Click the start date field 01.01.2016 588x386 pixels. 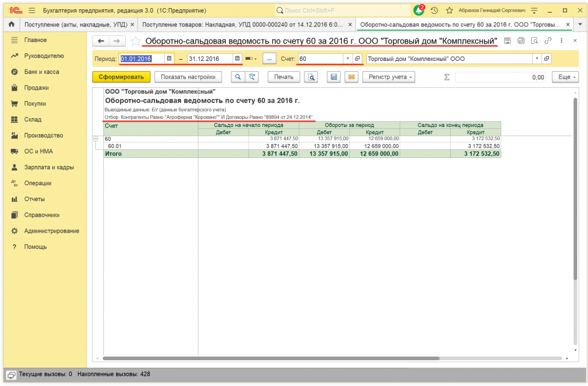coord(142,59)
